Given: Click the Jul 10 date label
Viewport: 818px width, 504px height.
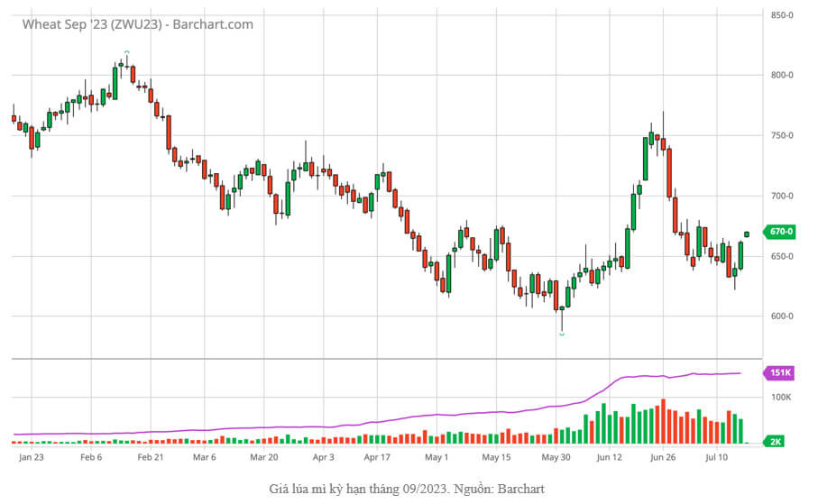Looking at the screenshot, I should click(x=717, y=457).
